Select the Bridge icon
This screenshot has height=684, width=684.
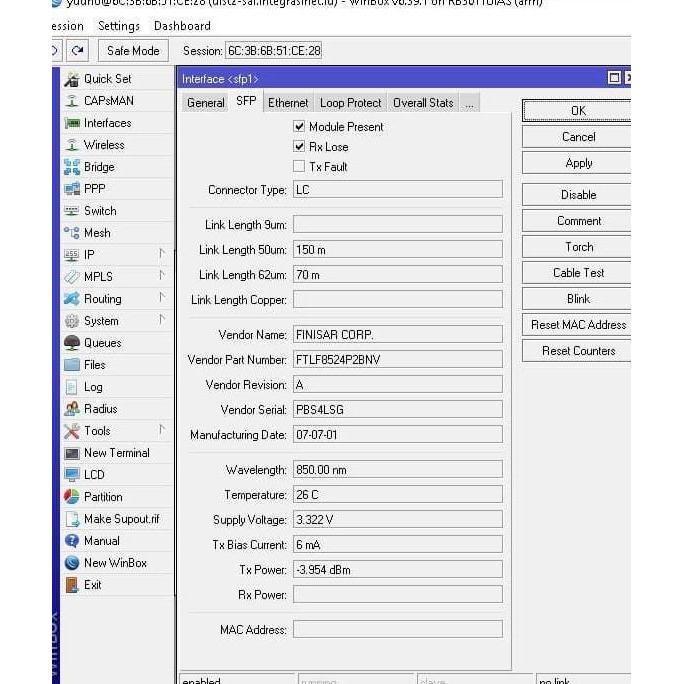[x=72, y=167]
